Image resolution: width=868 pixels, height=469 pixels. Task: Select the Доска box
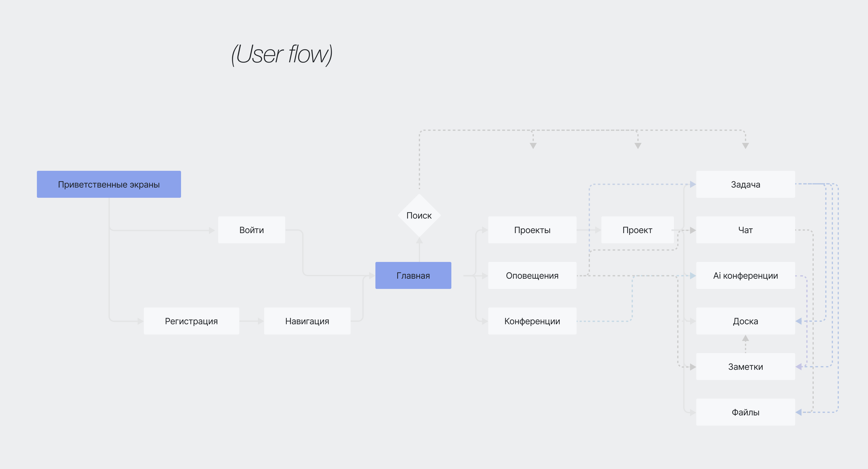745,321
